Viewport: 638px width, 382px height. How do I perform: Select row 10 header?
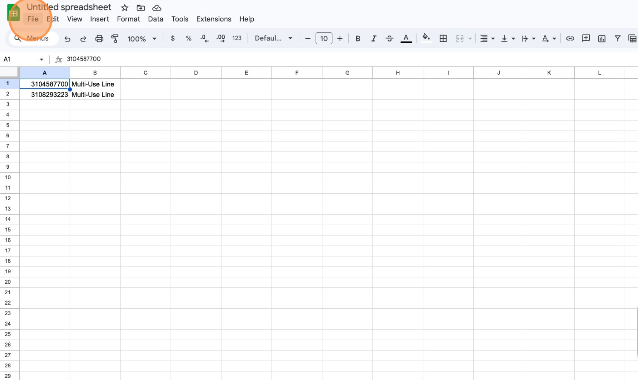coord(9,178)
